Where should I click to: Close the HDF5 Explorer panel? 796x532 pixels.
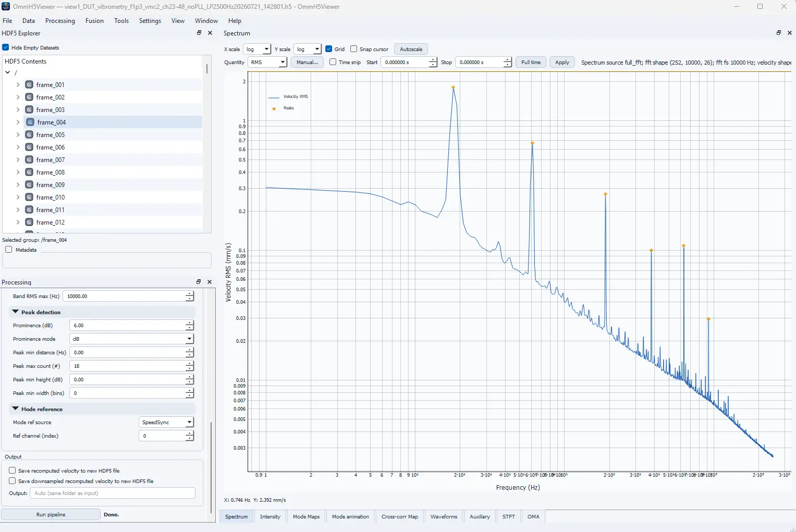[x=210, y=33]
